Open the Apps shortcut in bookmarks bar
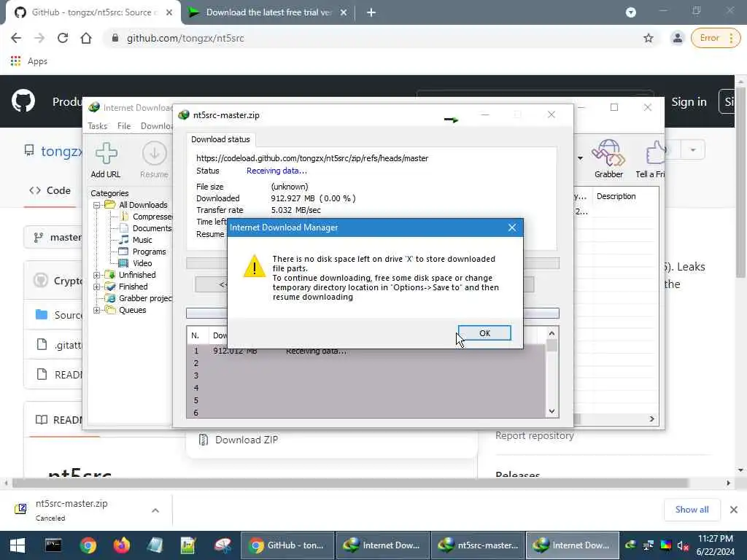Screen dimensions: 747x560 coord(28,61)
